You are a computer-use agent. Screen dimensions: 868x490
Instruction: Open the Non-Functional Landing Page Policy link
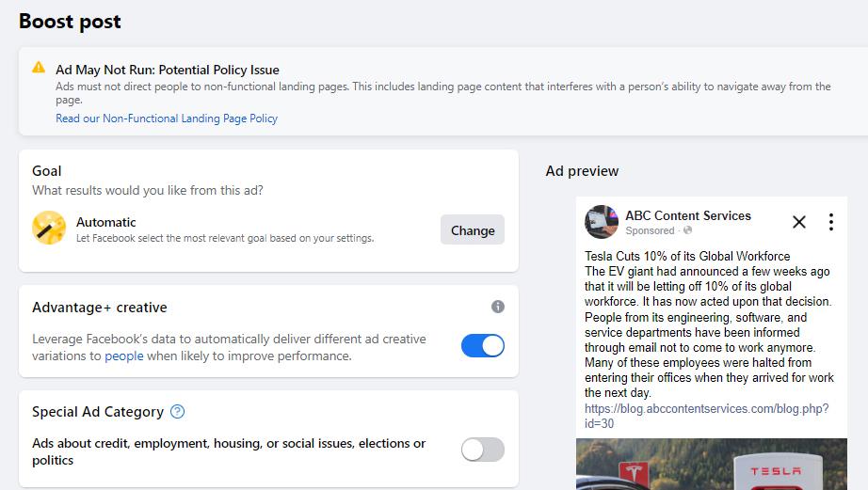pyautogui.click(x=167, y=119)
